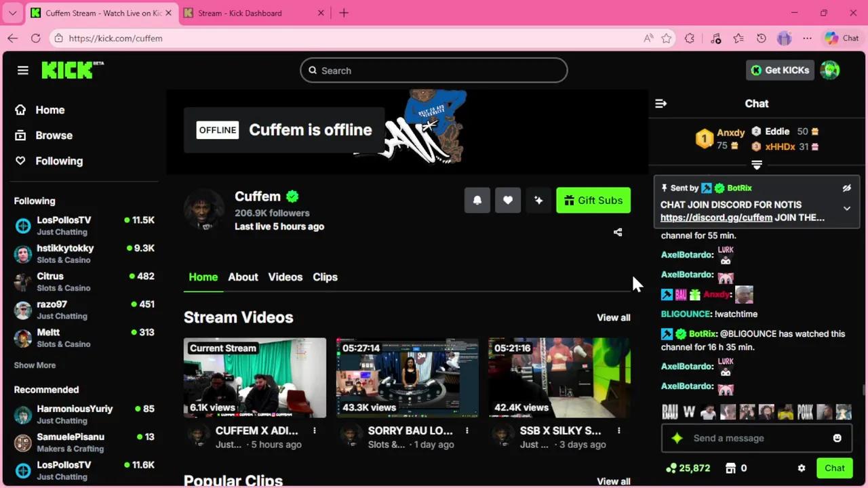Enable notifications with the bell icon
The height and width of the screenshot is (488, 868).
477,200
